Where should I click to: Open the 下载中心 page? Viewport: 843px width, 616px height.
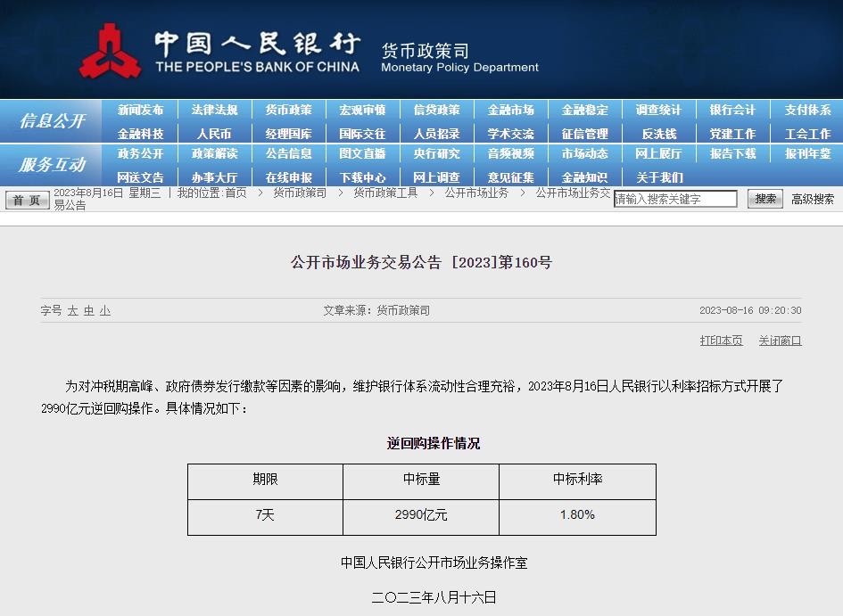click(x=362, y=177)
